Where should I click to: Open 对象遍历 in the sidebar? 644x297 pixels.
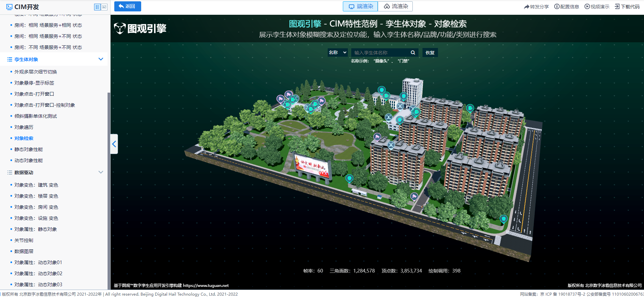pos(24,127)
